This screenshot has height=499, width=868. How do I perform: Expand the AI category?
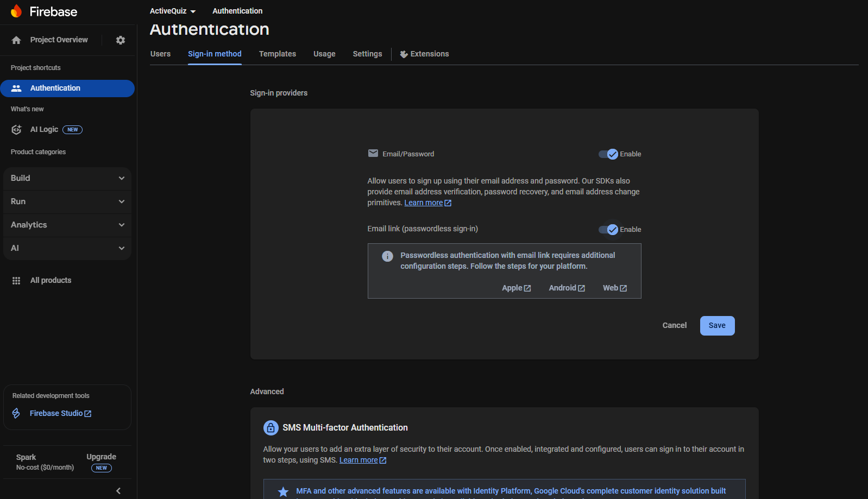[67, 248]
